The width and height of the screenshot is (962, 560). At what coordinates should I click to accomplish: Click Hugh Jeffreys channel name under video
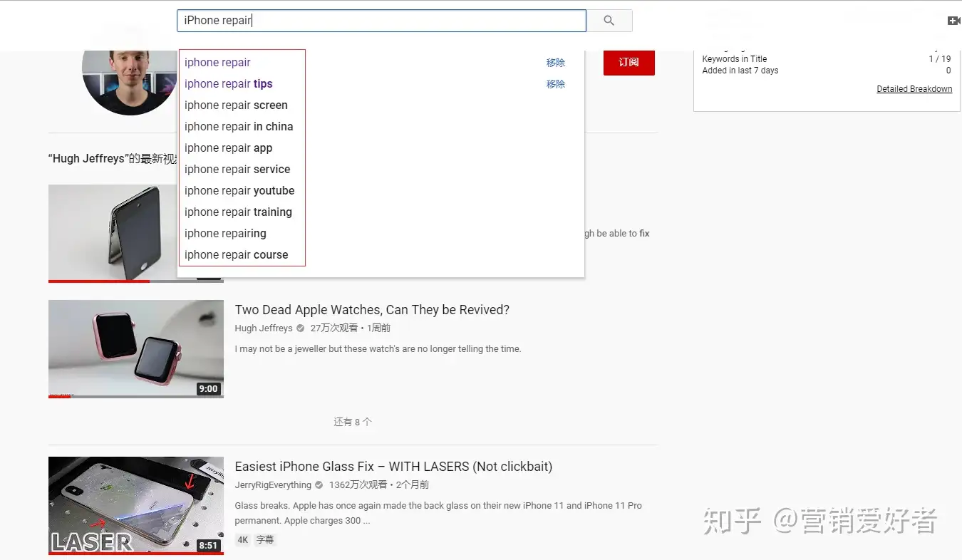tap(264, 328)
